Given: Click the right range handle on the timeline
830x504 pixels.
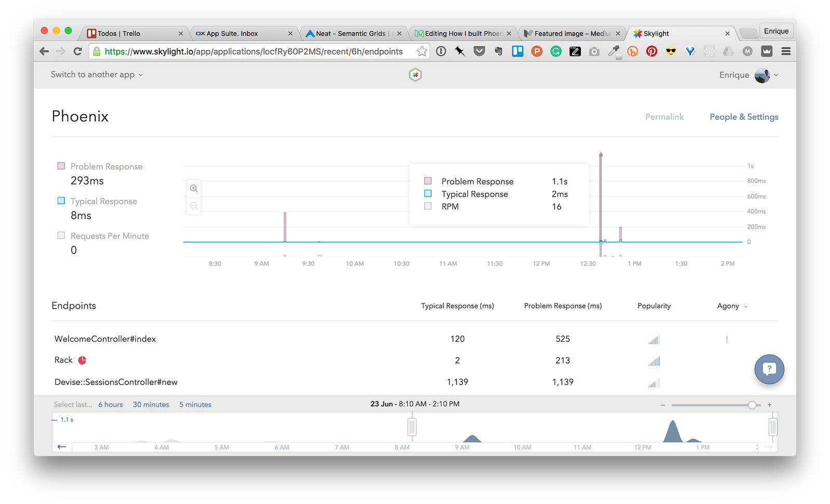Looking at the screenshot, I should 773,427.
